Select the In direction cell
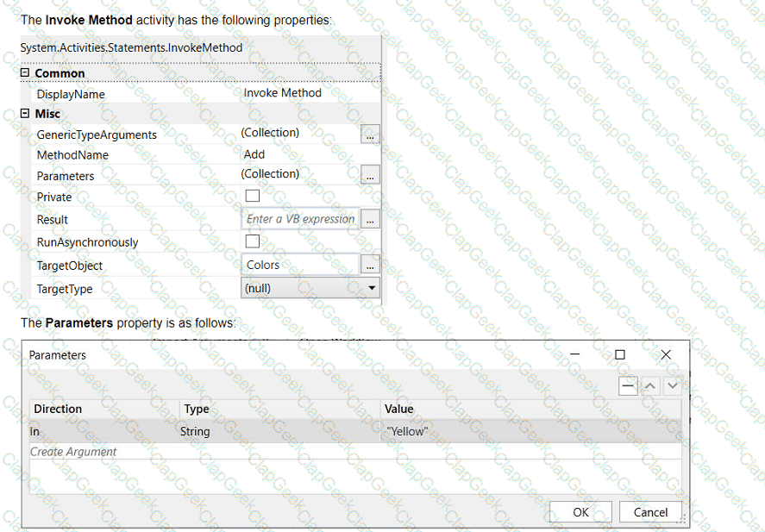The image size is (765, 532). click(103, 431)
